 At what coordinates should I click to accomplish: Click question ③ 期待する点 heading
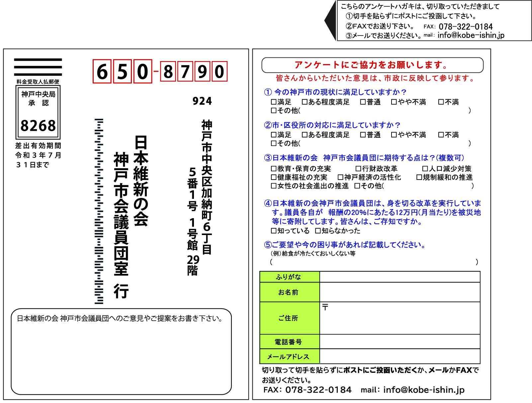[364, 158]
